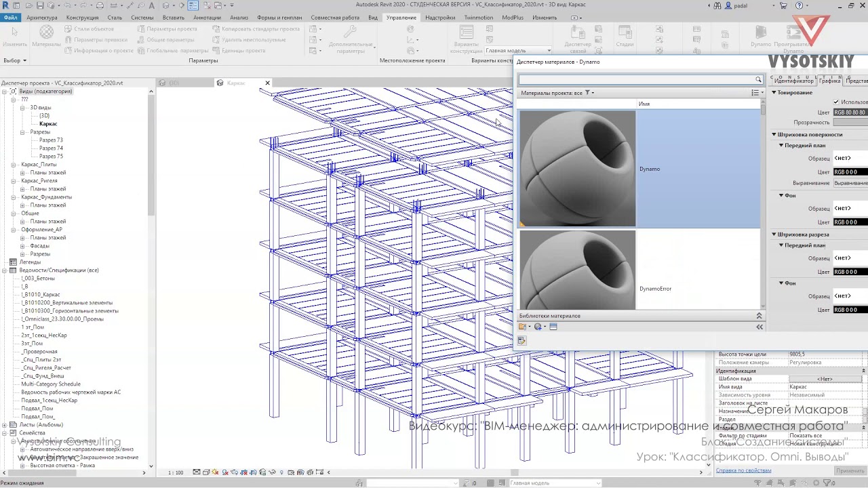Expand the material filter dropdown
This screenshot has width=868, height=488.
coord(589,93)
